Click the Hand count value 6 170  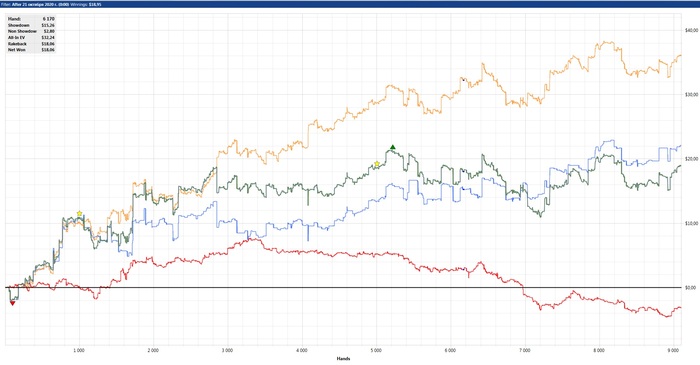click(49, 19)
